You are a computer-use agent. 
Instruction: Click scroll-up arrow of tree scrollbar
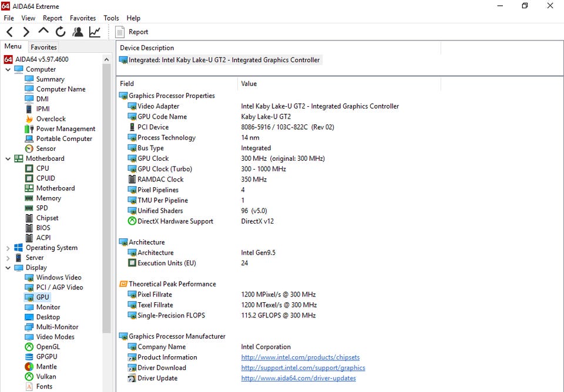pyautogui.click(x=106, y=59)
